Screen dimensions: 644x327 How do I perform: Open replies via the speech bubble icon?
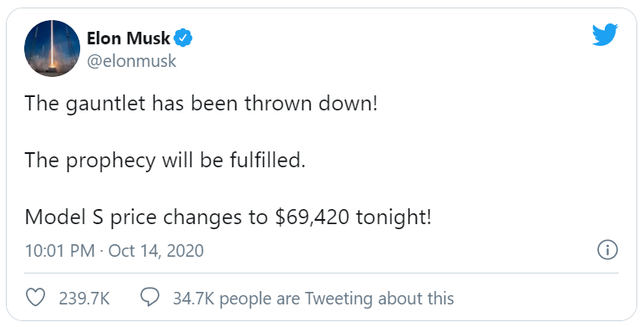point(150,298)
